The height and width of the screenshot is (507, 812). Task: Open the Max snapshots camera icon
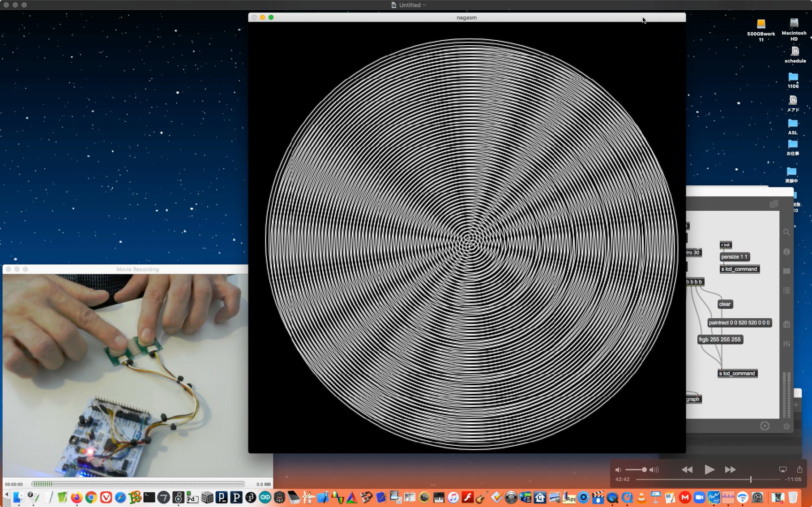[x=786, y=324]
